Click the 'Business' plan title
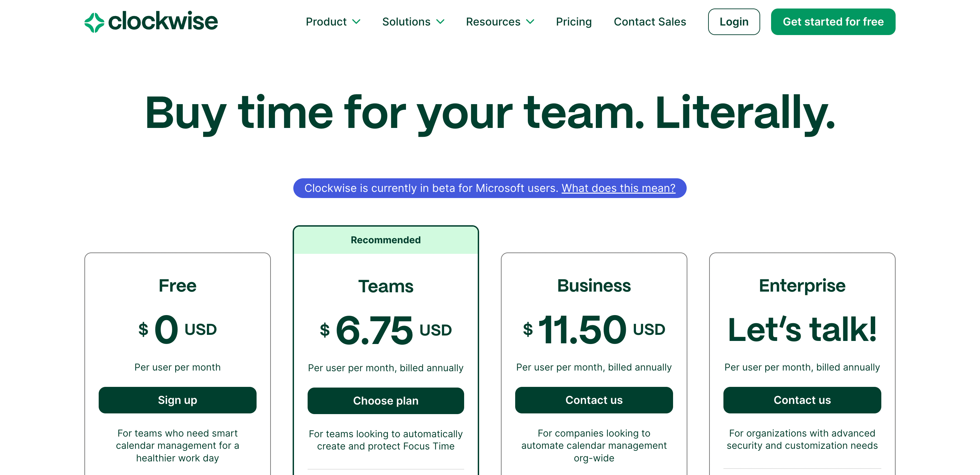 594,285
